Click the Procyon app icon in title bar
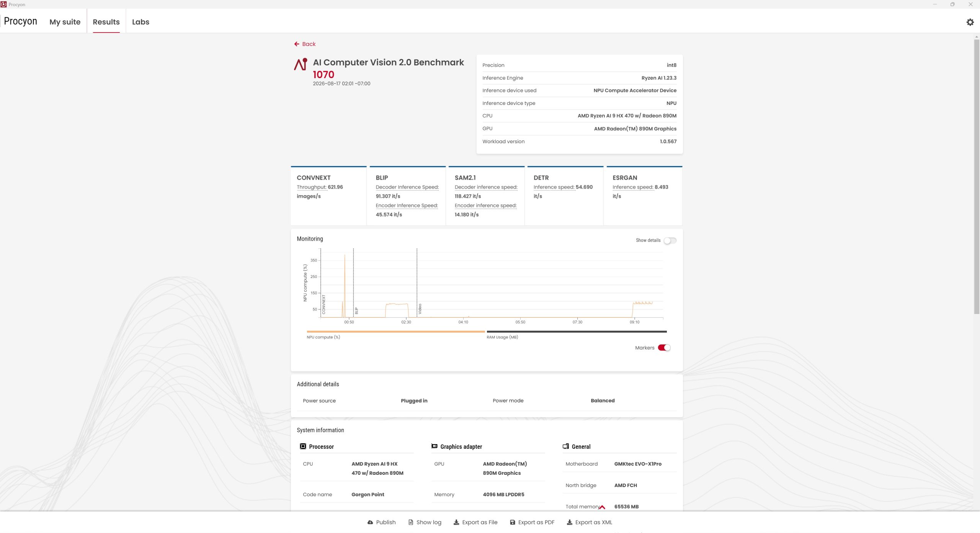The height and width of the screenshot is (533, 980). point(4,4)
